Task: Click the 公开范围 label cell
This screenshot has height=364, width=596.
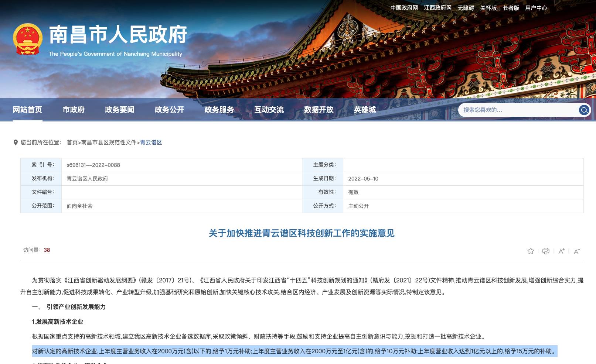Action: (x=41, y=206)
